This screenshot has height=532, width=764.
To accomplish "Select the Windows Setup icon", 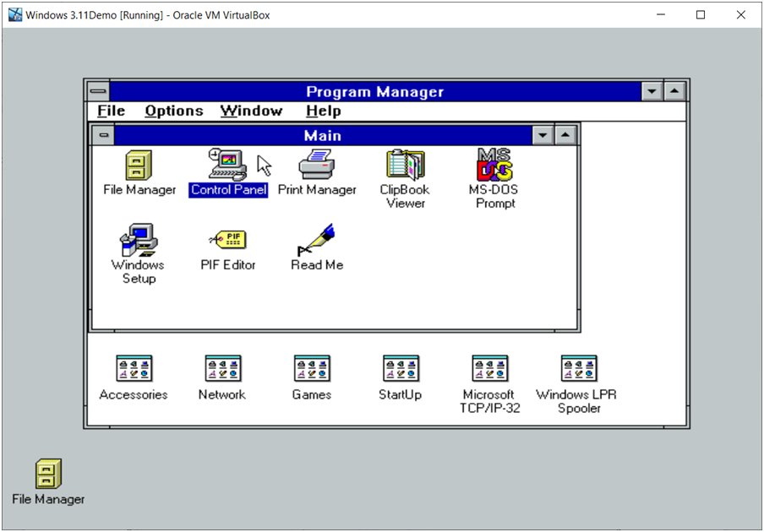I will [139, 240].
